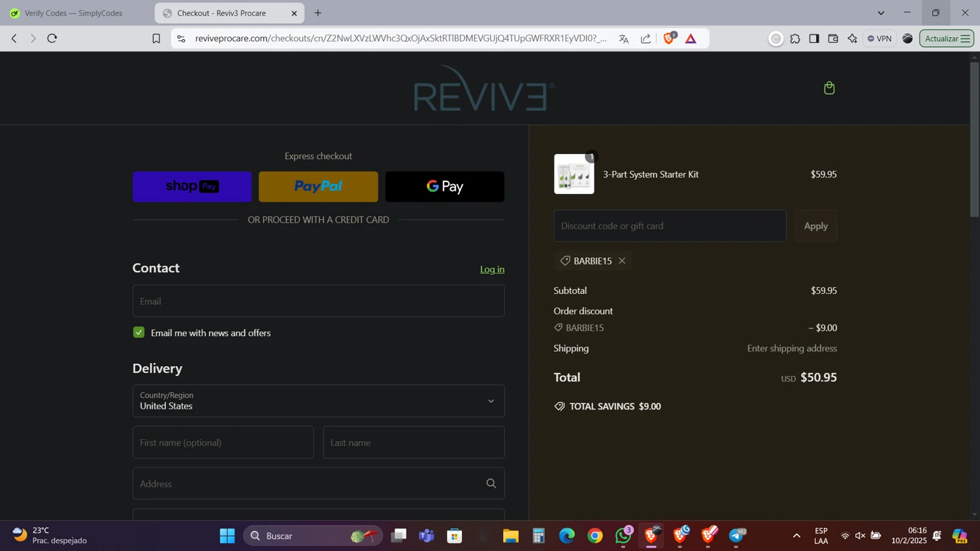Pay with PayPal express checkout
This screenshot has height=551, width=980.
coord(318,187)
